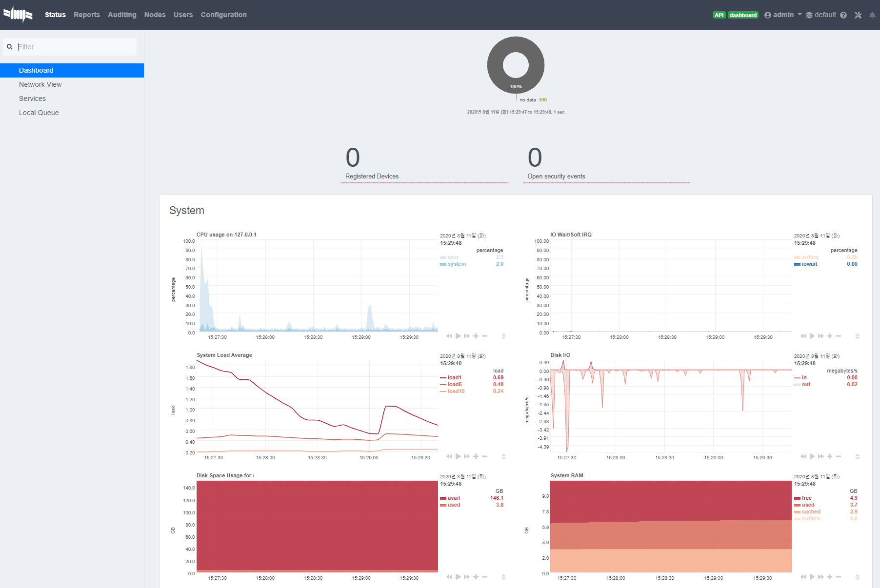Open the wrench tools icon

(858, 15)
